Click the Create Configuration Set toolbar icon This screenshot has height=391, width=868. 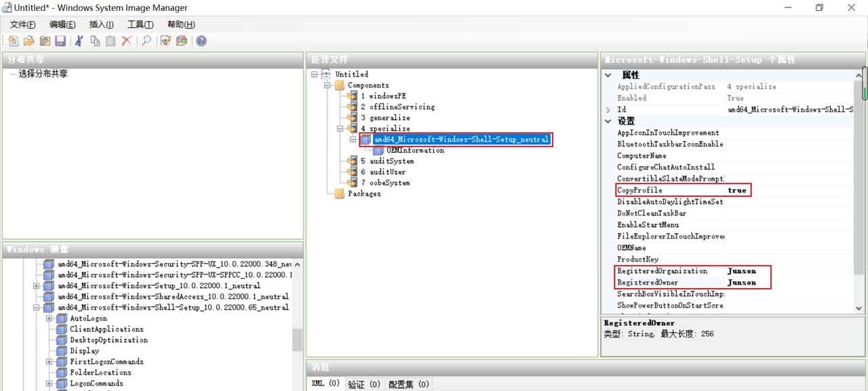pos(181,41)
